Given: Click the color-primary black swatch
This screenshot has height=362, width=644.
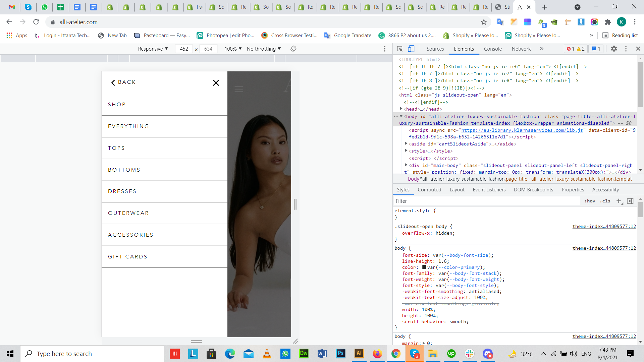Looking at the screenshot, I should (x=424, y=267).
